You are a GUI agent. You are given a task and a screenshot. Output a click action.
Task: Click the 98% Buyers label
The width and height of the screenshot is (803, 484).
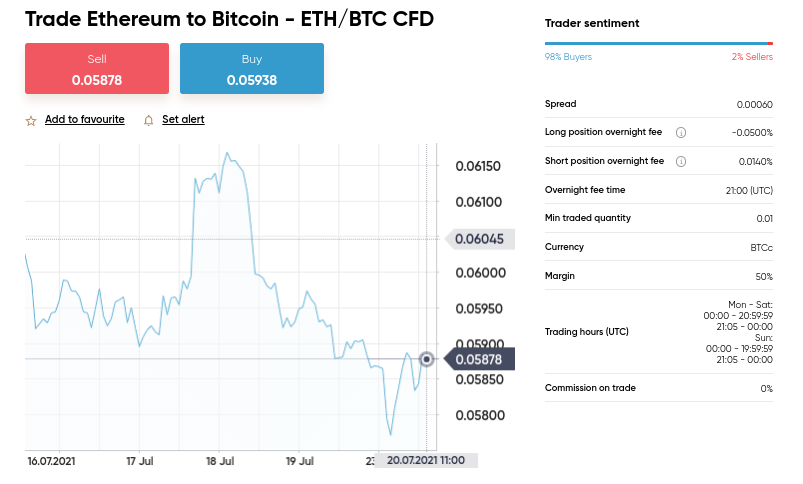pos(568,57)
